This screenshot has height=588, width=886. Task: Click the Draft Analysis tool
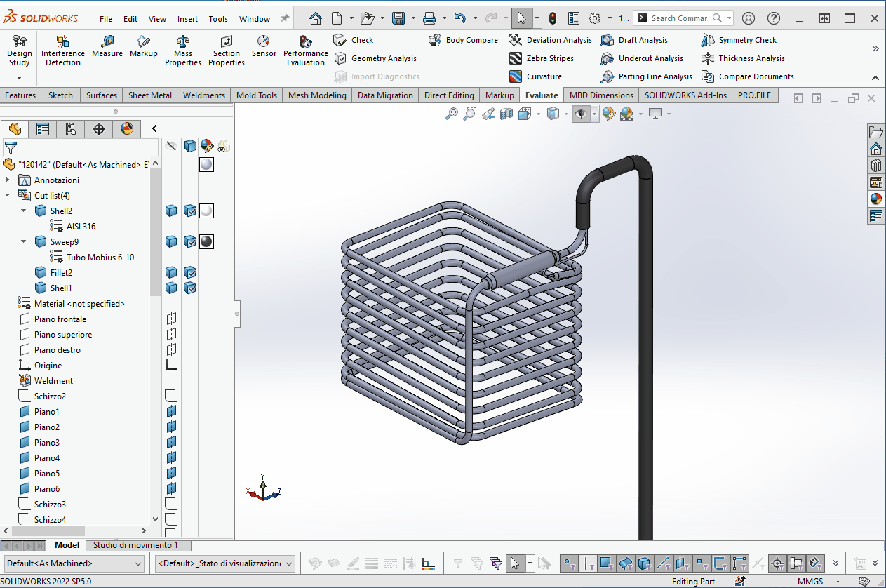(635, 40)
